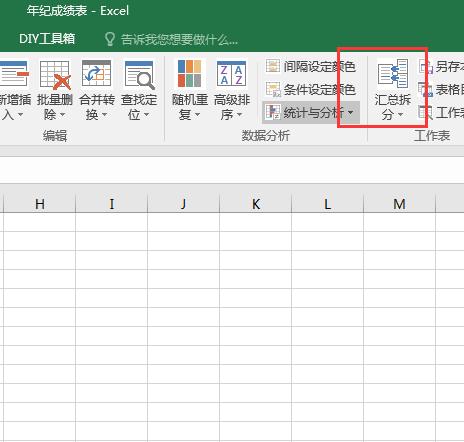The height and width of the screenshot is (442, 464).
Task: Select column J header
Action: coord(183,203)
